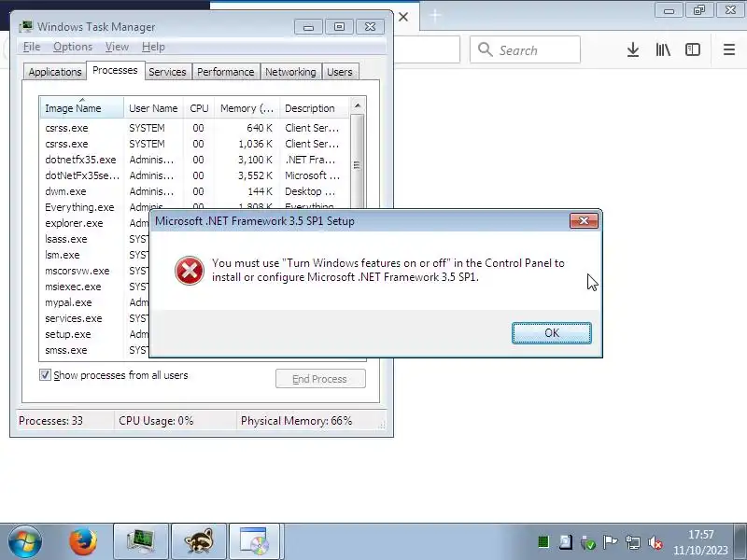Switch to the Networking tab
The height and width of the screenshot is (560, 747).
click(290, 72)
